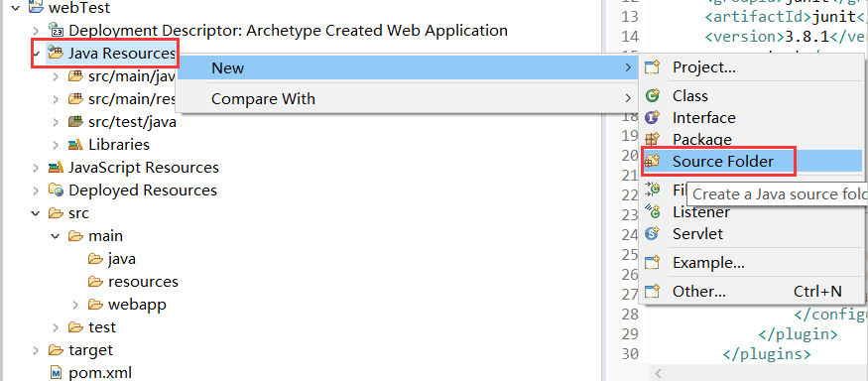Expand the Libraries node
Image resolution: width=868 pixels, height=381 pixels.
coord(56,145)
